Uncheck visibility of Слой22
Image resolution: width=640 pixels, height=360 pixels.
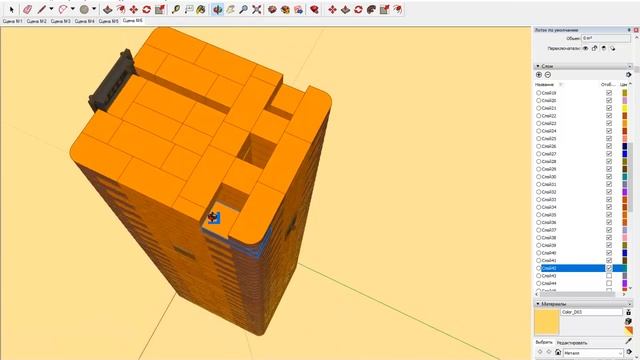pos(609,116)
